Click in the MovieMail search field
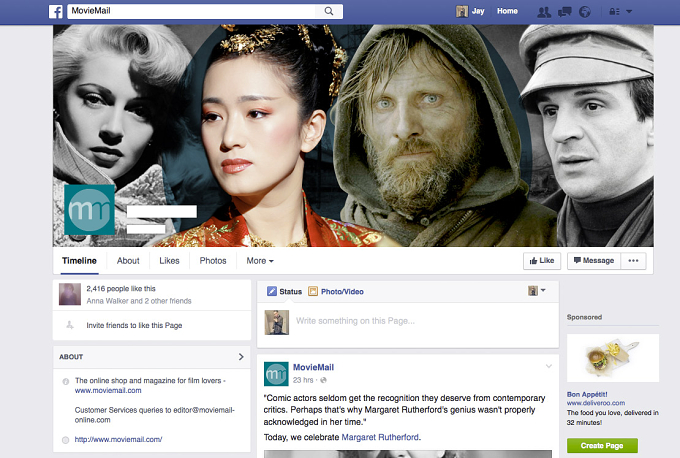The image size is (680, 458). [193, 11]
